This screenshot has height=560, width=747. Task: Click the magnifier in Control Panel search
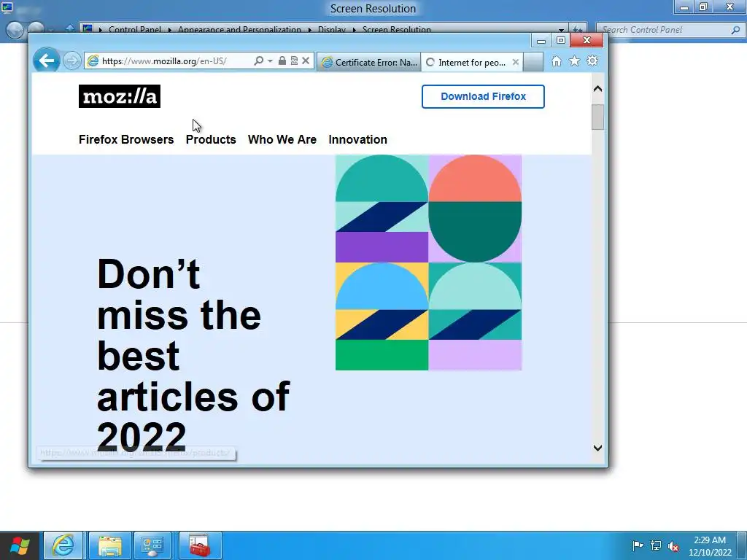[735, 29]
